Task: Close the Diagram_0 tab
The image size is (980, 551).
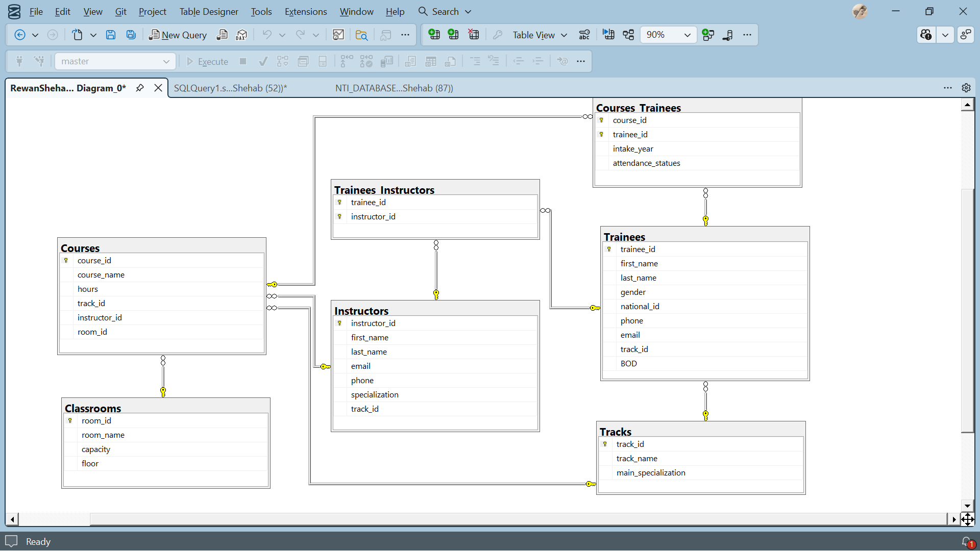Action: tap(158, 88)
